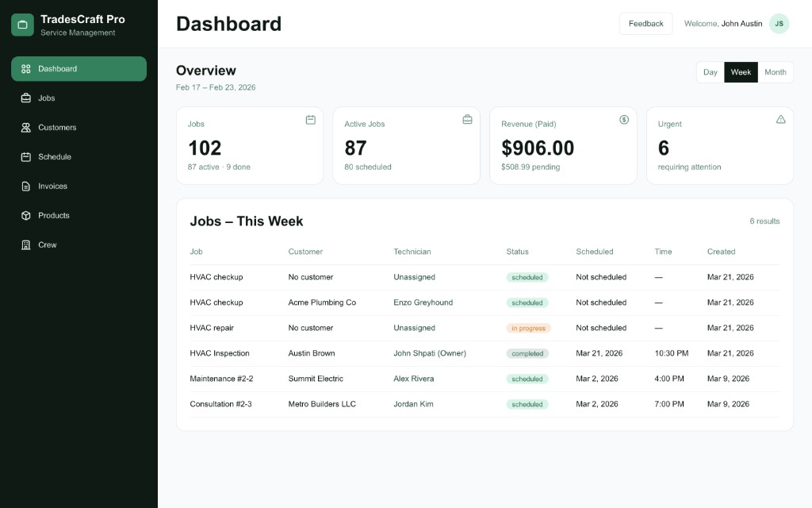Click the completed badge on HVAC Inspection
The width and height of the screenshot is (812, 508).
tap(527, 353)
